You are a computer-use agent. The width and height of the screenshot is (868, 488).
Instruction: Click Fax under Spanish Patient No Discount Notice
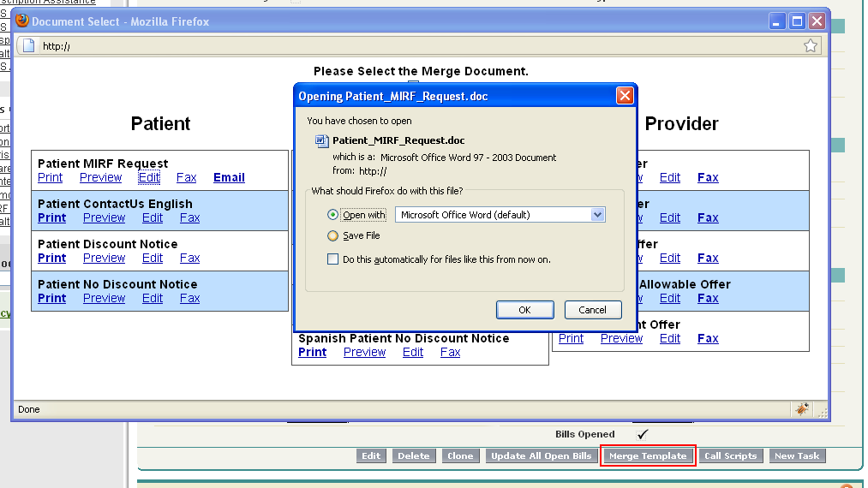pos(450,353)
